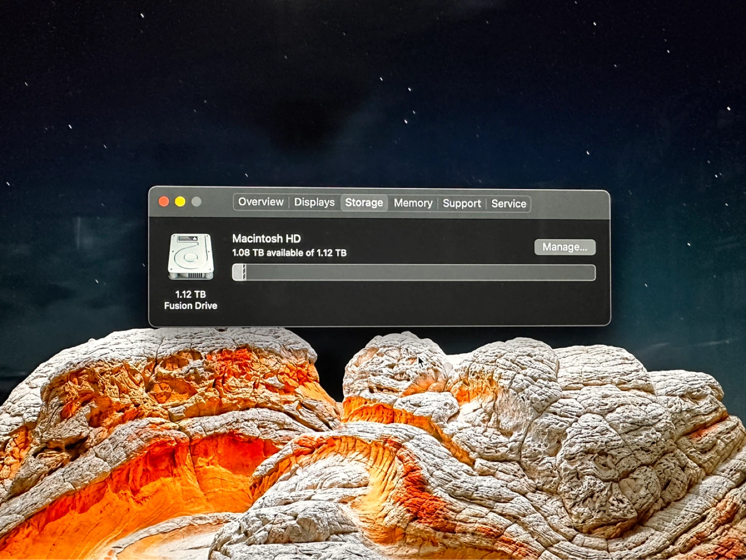Click the Manage... button
This screenshot has width=746, height=560.
pyautogui.click(x=565, y=247)
